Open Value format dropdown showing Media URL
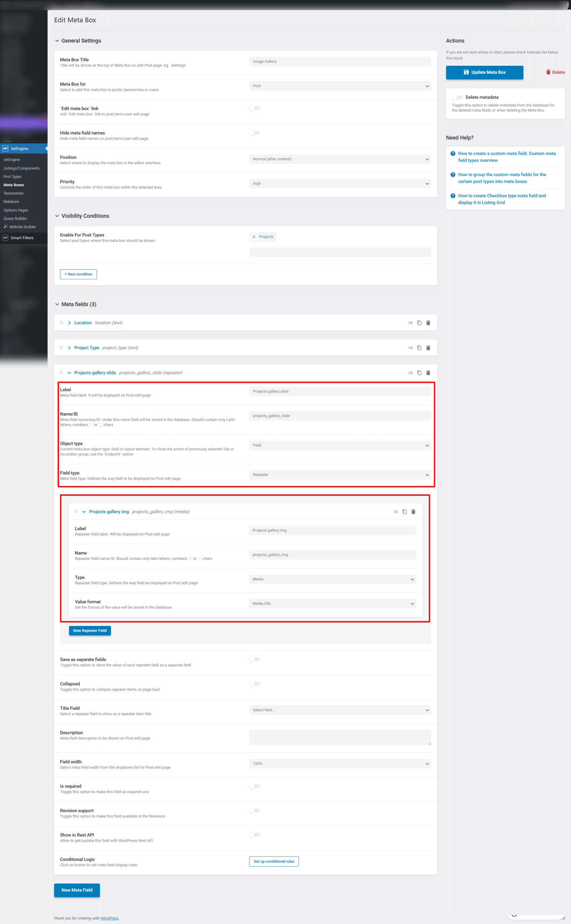571x924 pixels. (x=332, y=603)
